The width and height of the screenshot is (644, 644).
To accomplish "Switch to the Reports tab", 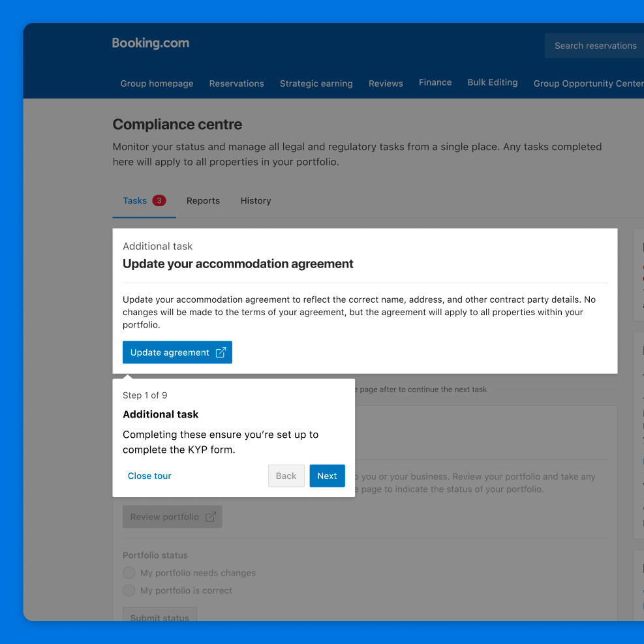I will [203, 201].
